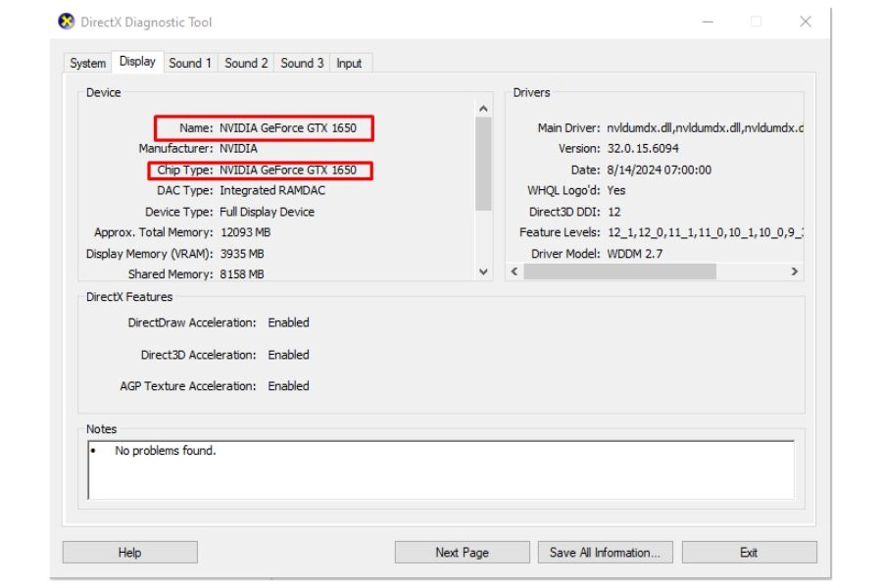The image size is (882, 588).
Task: Click the Notes text box
Action: pos(441,469)
